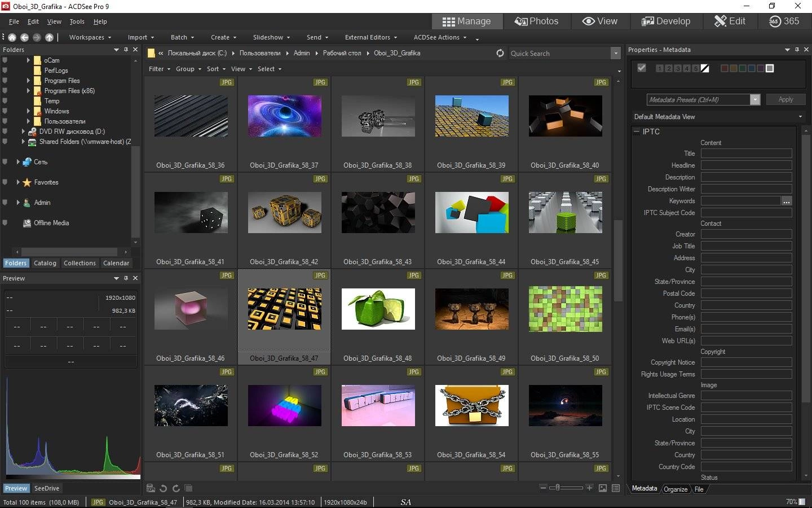Screen dimensions: 812x508
Task: Assign the blue color label
Action: [752, 68]
